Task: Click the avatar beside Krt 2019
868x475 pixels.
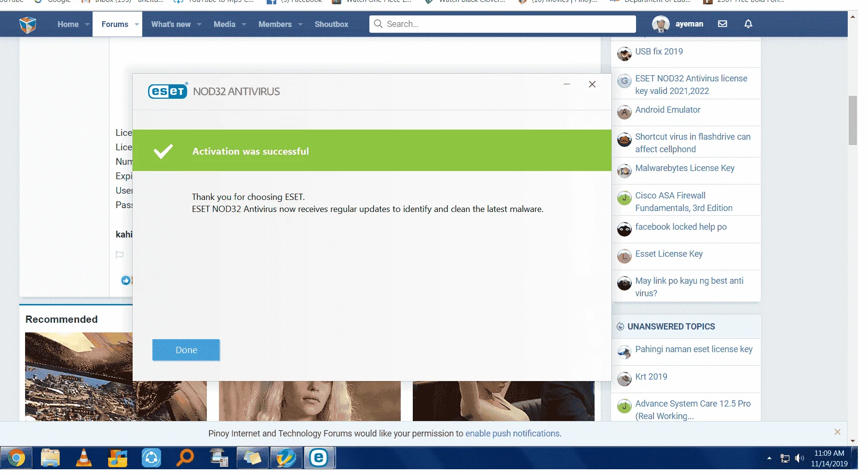Action: pyautogui.click(x=624, y=379)
